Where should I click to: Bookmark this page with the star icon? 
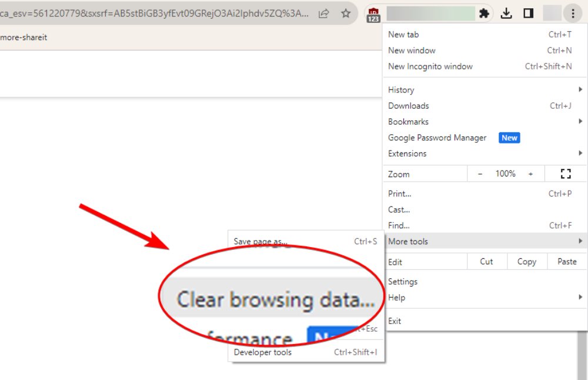click(x=346, y=13)
